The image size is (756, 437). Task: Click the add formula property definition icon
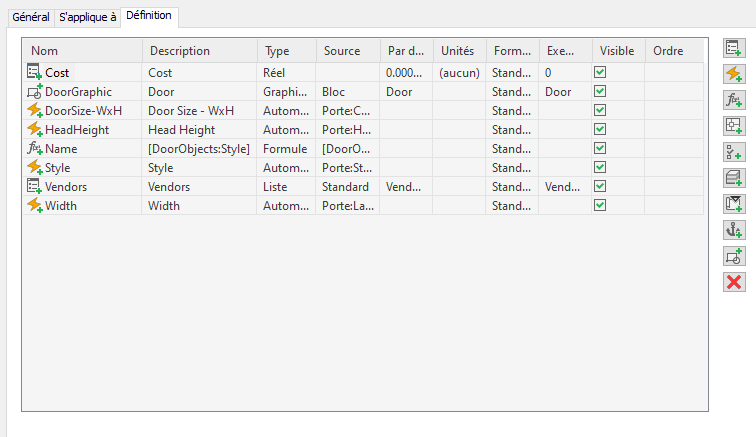[x=734, y=99]
